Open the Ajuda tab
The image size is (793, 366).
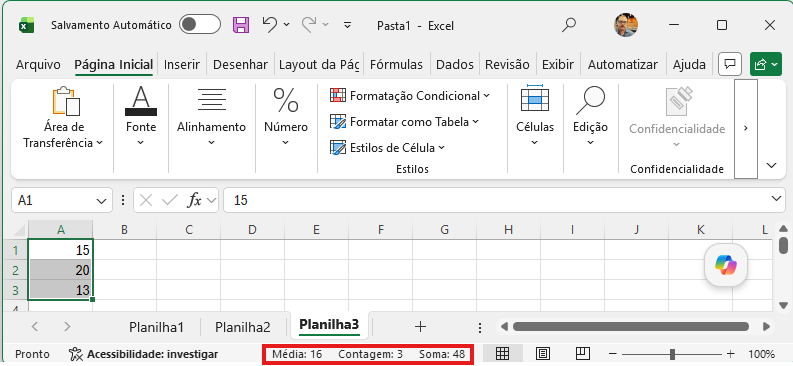689,65
